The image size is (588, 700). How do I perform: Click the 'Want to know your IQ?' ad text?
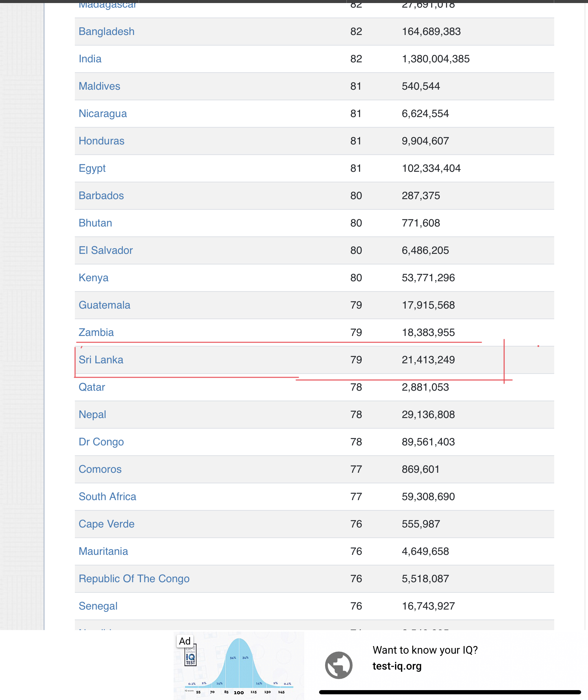point(425,650)
